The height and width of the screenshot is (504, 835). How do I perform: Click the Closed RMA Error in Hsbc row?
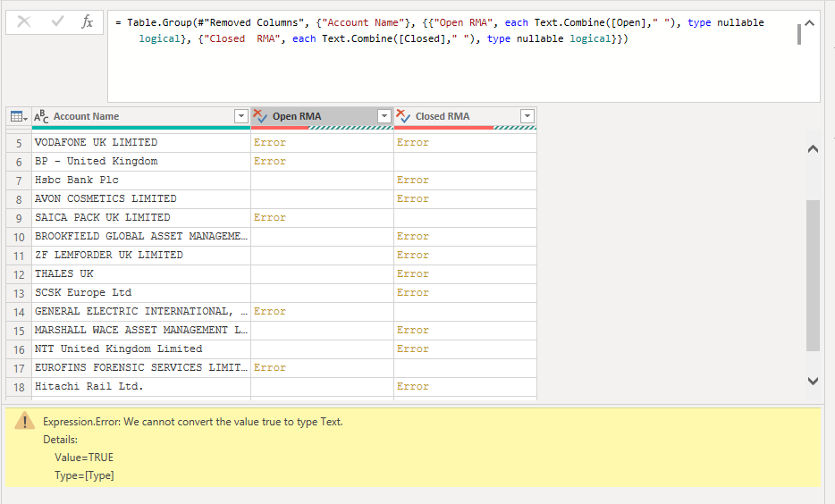pyautogui.click(x=413, y=180)
